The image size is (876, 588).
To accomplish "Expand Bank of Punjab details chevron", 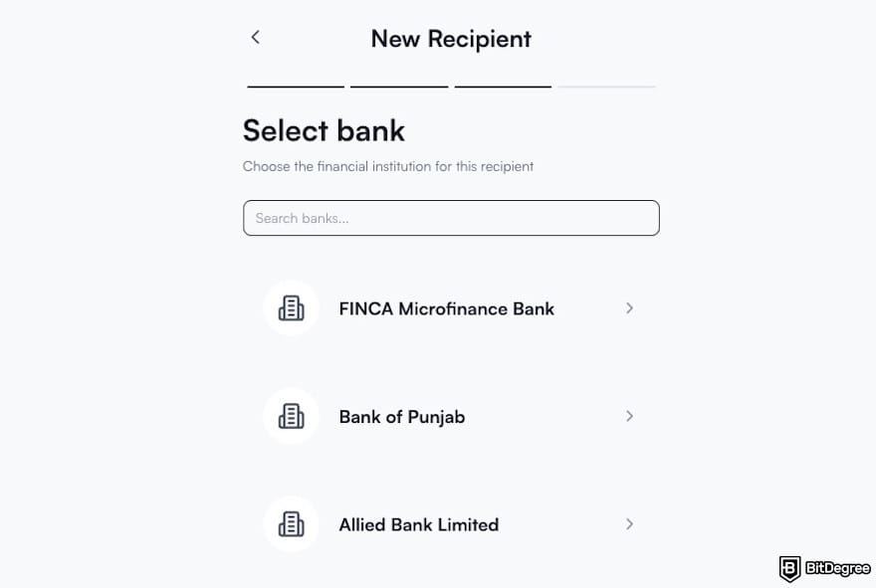I will click(629, 416).
